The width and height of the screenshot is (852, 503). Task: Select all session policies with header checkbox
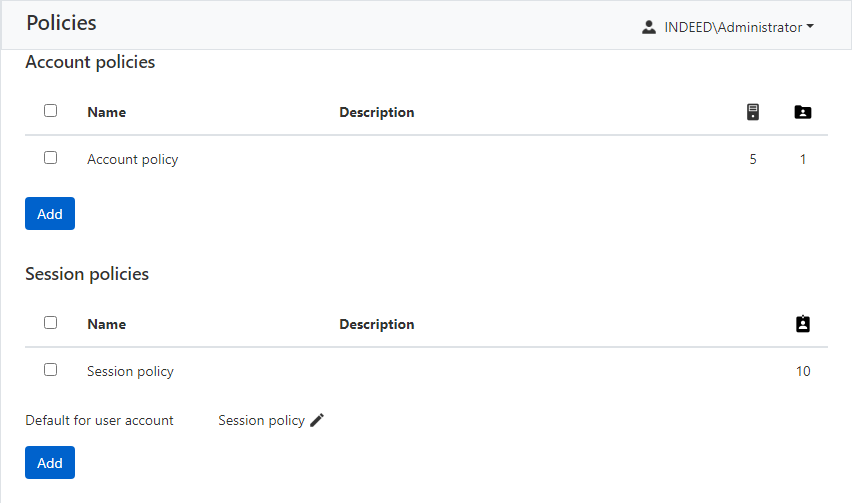coord(51,323)
